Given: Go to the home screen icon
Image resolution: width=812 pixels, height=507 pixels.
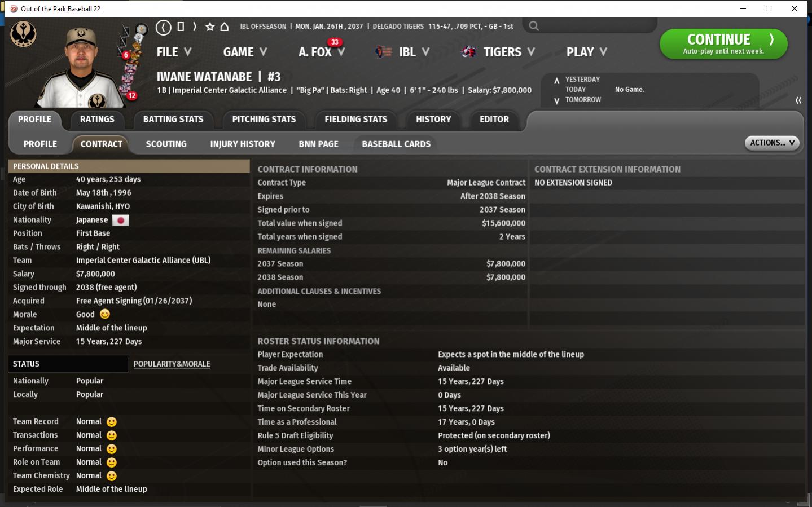Looking at the screenshot, I should (x=225, y=27).
